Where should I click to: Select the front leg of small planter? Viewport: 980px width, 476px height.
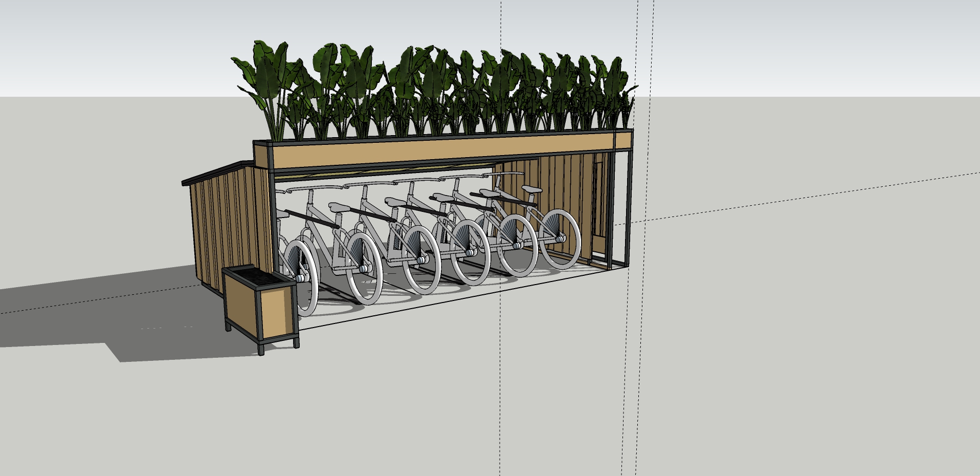261,349
